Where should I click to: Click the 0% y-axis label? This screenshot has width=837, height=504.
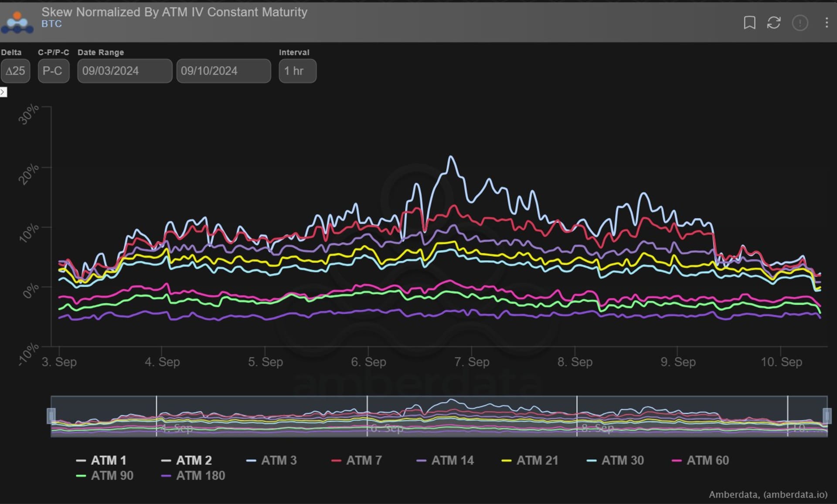[31, 291]
